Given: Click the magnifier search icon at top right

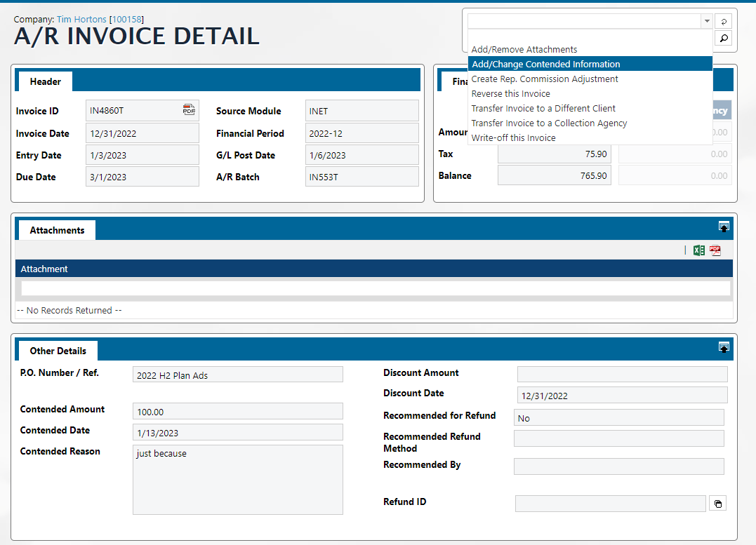Looking at the screenshot, I should click(724, 38).
